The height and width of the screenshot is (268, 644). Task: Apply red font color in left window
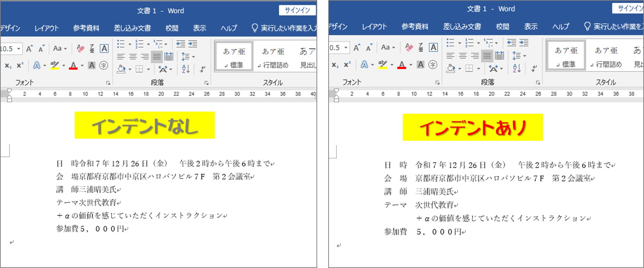pos(73,66)
